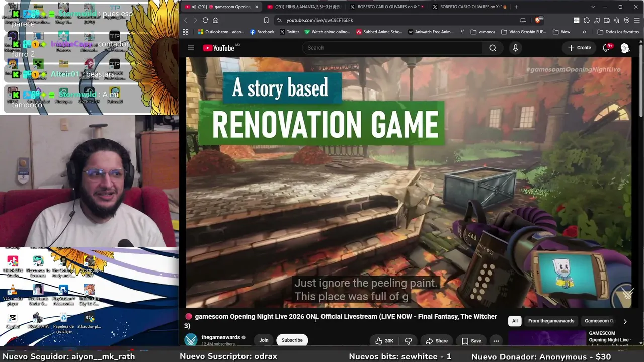The width and height of the screenshot is (644, 362).
Task: Open the Subbed Anime Sche... bookmark
Action: tap(379, 32)
